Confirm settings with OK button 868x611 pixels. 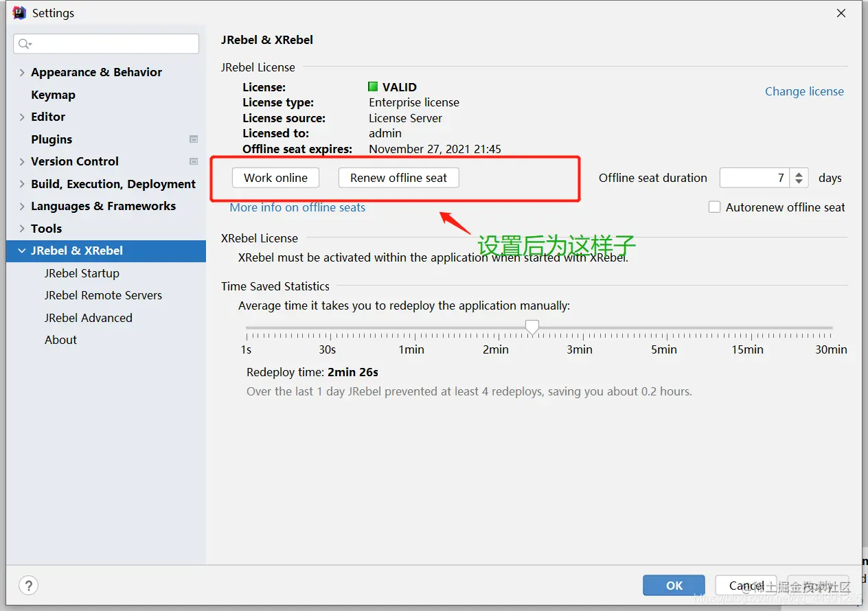click(674, 586)
